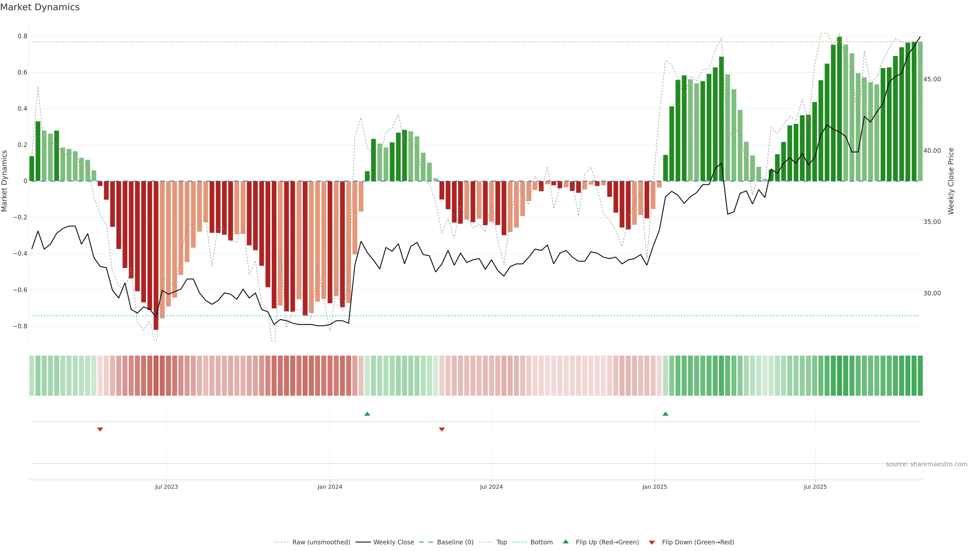Viewport: 980px width, 551px height.
Task: Toggle the Baseline (0) legend entry
Action: [455, 542]
